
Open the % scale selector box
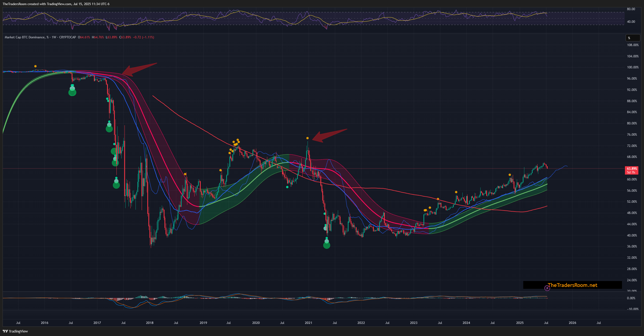point(632,38)
